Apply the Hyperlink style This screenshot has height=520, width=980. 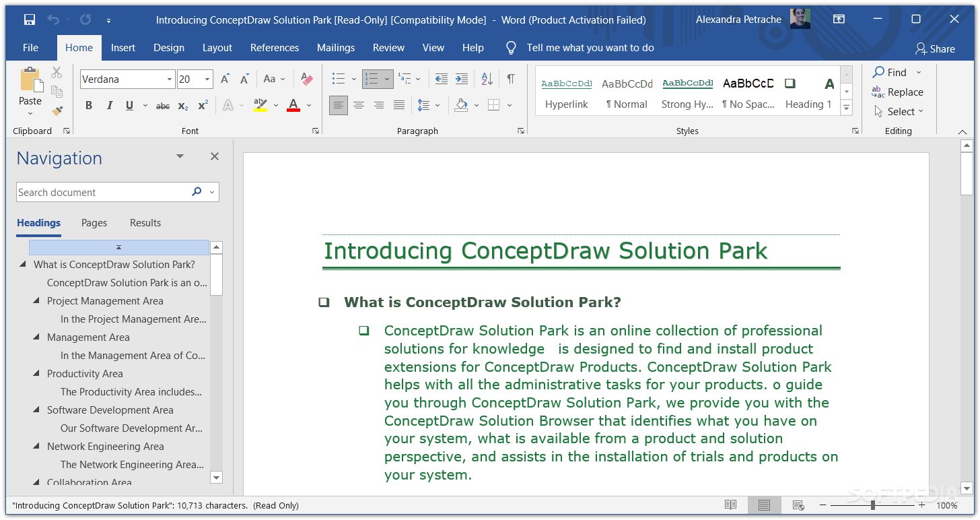pyautogui.click(x=567, y=92)
